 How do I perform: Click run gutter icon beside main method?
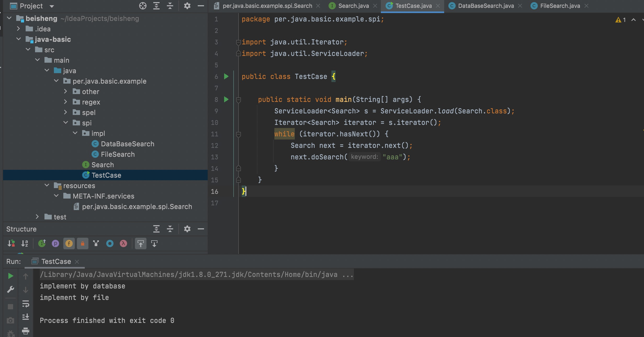[x=226, y=100]
